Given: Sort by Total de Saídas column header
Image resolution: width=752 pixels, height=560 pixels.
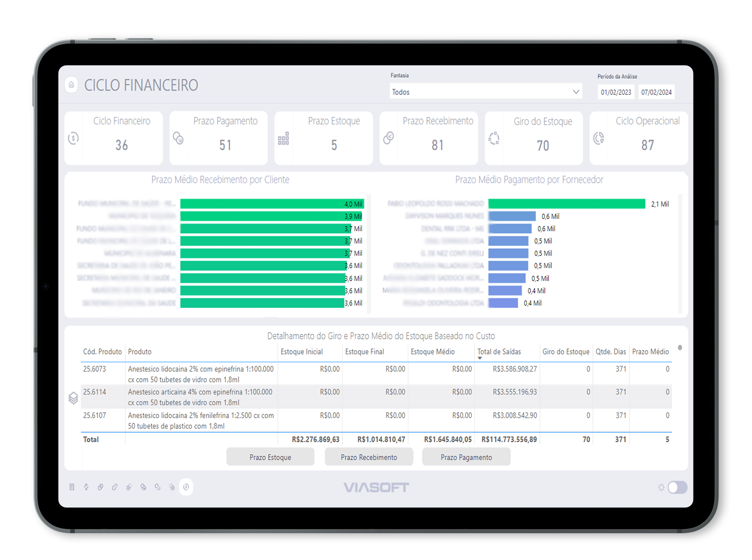Looking at the screenshot, I should pyautogui.click(x=499, y=351).
